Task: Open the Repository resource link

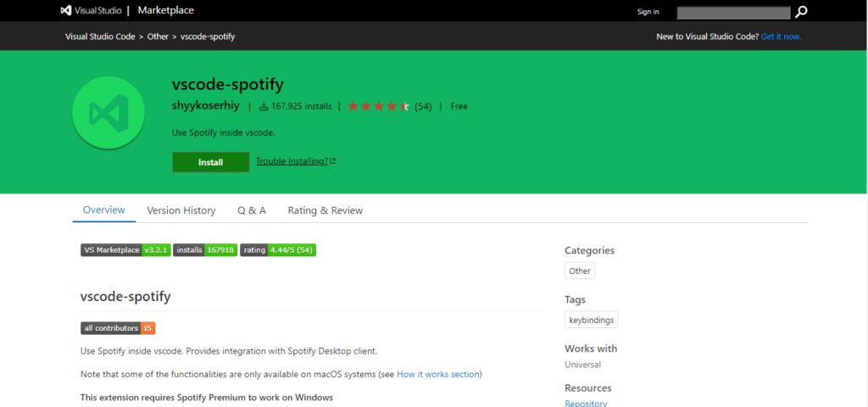Action: pos(586,403)
